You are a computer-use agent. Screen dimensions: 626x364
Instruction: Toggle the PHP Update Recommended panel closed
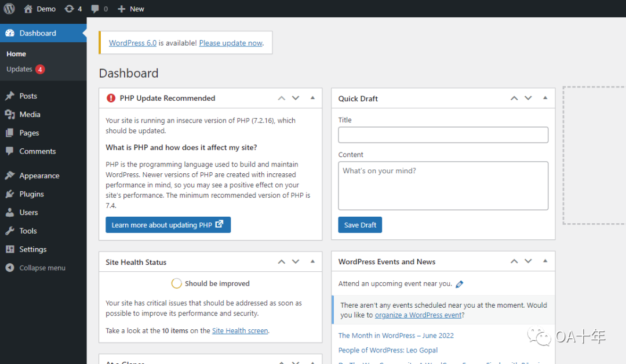[312, 98]
